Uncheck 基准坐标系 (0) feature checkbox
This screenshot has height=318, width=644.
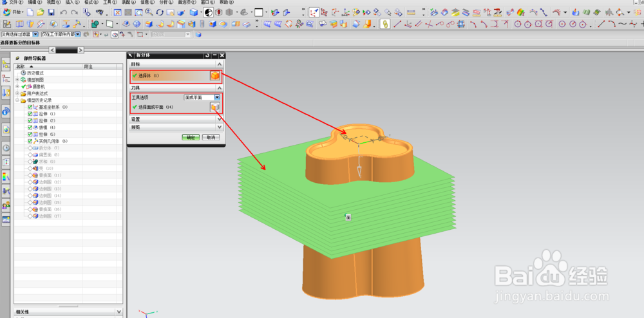click(30, 107)
